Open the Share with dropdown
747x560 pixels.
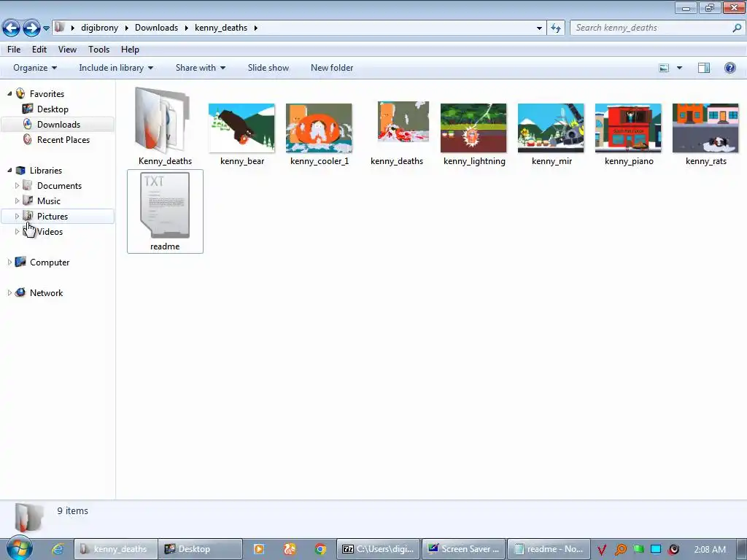[201, 68]
